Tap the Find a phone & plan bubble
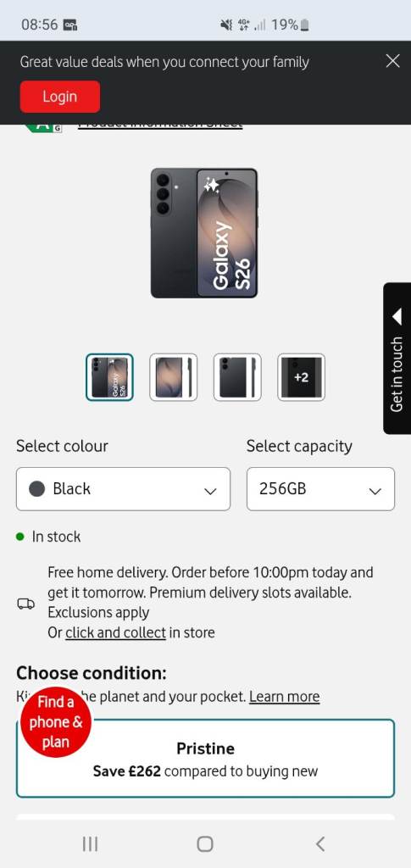 [56, 722]
